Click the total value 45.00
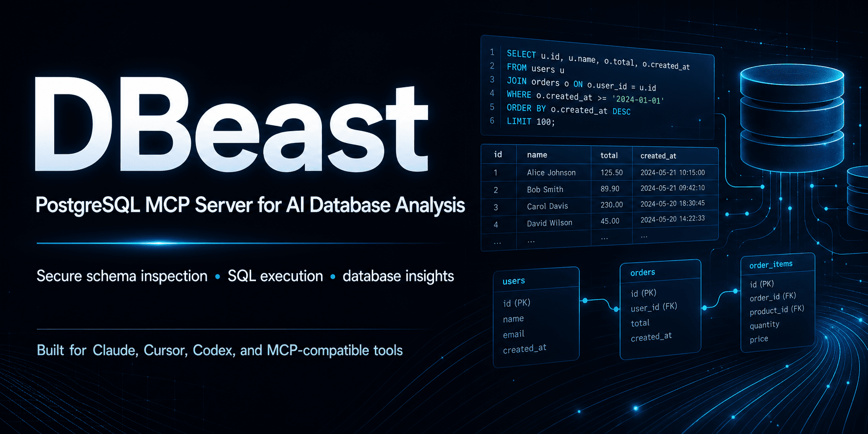The height and width of the screenshot is (434, 868). (x=610, y=221)
